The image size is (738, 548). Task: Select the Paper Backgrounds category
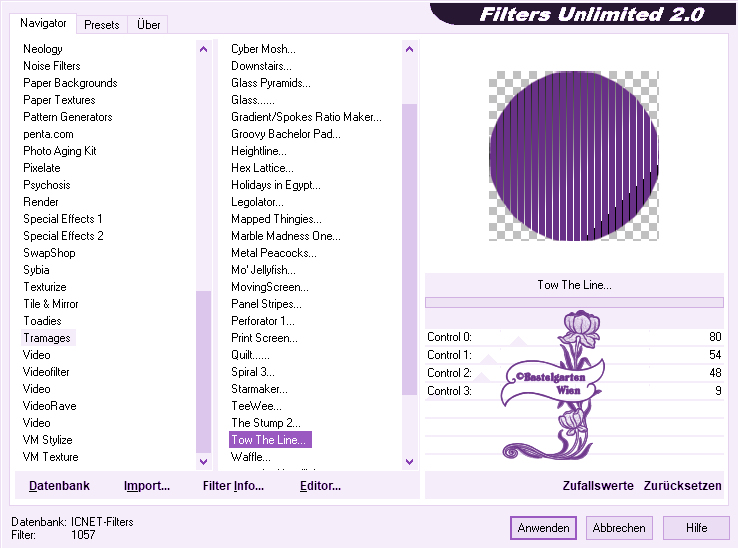coord(70,83)
